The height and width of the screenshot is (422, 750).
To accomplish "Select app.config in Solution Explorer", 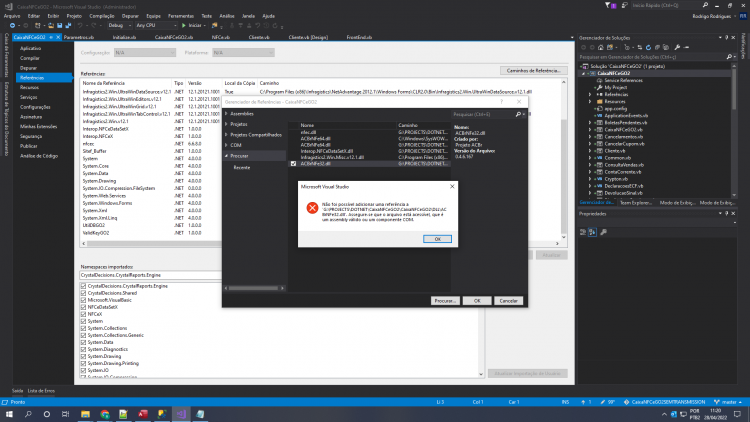I will coord(615,109).
